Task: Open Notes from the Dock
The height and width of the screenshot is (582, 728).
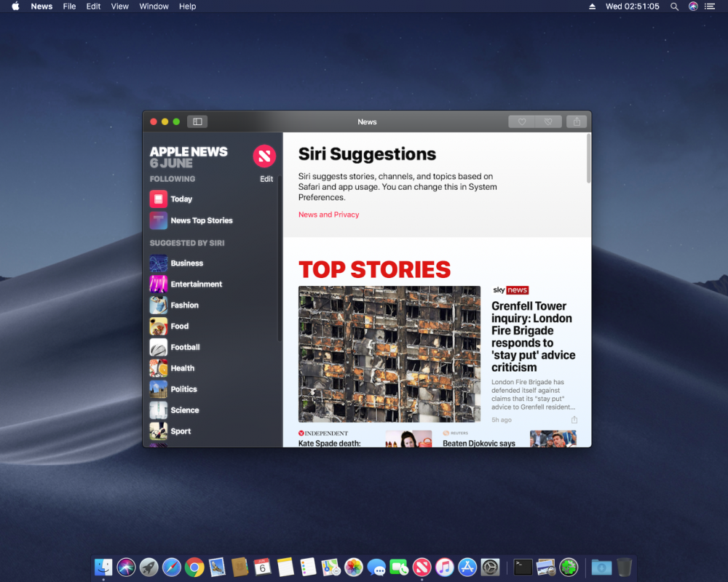Action: coord(285,567)
